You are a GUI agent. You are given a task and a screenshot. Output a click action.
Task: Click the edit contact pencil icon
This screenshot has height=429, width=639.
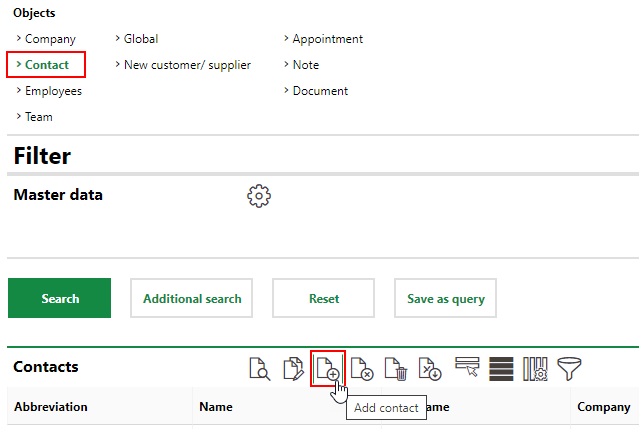pyautogui.click(x=293, y=368)
